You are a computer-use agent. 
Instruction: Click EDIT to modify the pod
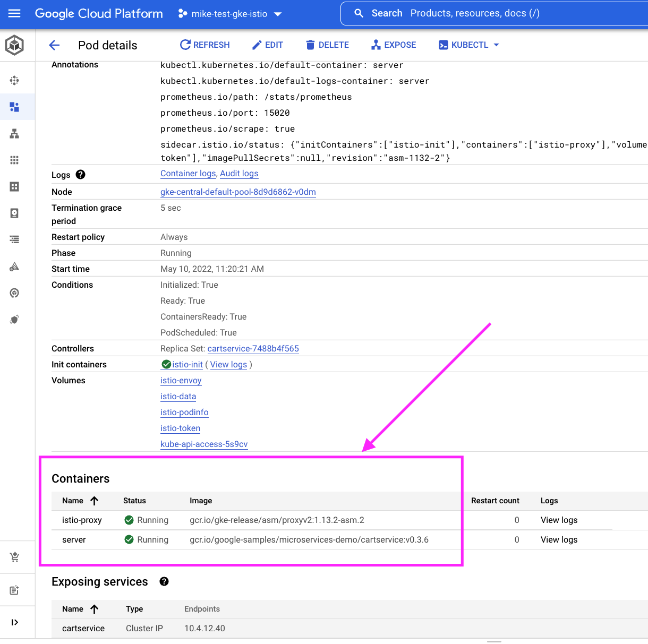coord(268,45)
